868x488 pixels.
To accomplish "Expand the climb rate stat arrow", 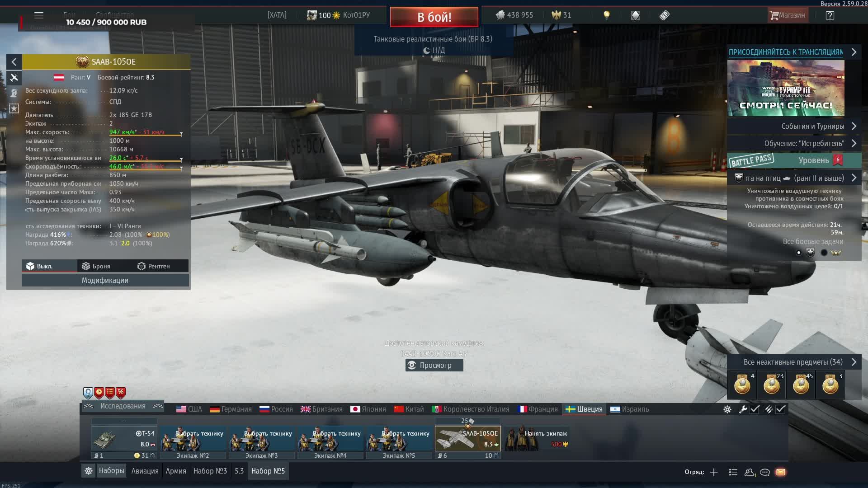I will point(181,168).
